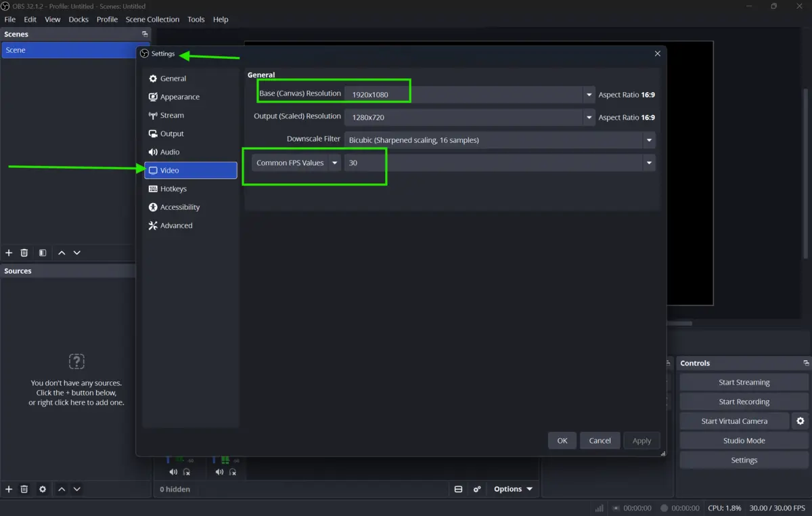Open the View menu
The height and width of the screenshot is (516, 812).
[x=52, y=19]
